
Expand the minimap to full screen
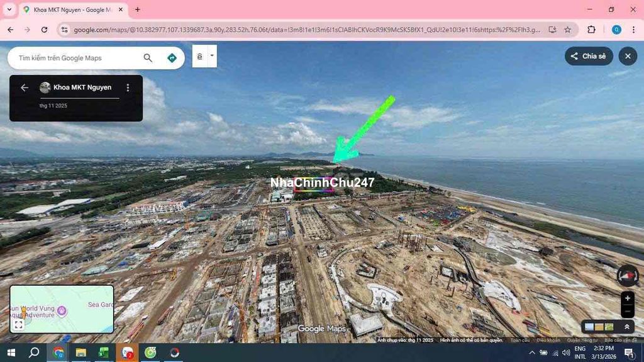(x=19, y=325)
